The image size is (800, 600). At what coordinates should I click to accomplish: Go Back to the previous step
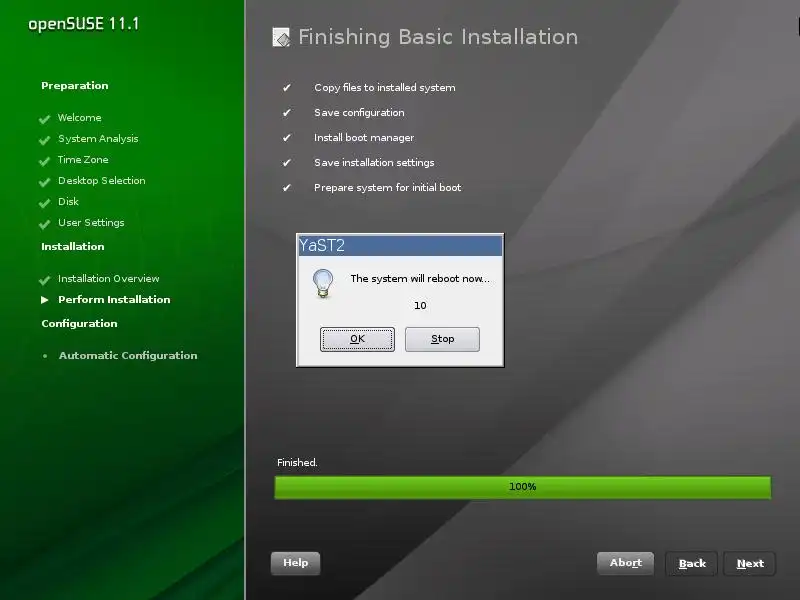coord(691,564)
